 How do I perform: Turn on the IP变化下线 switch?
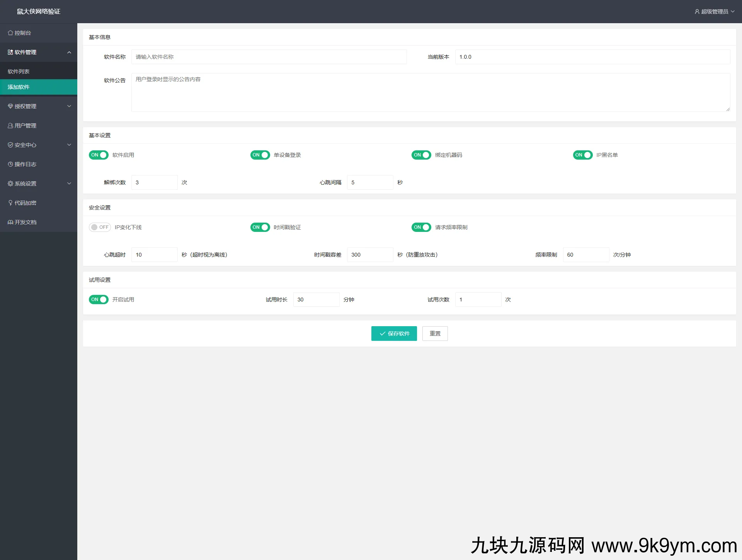point(100,227)
